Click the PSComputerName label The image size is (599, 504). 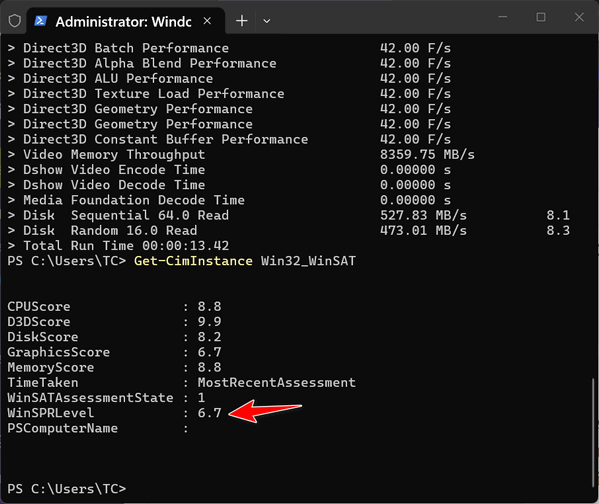coord(63,428)
